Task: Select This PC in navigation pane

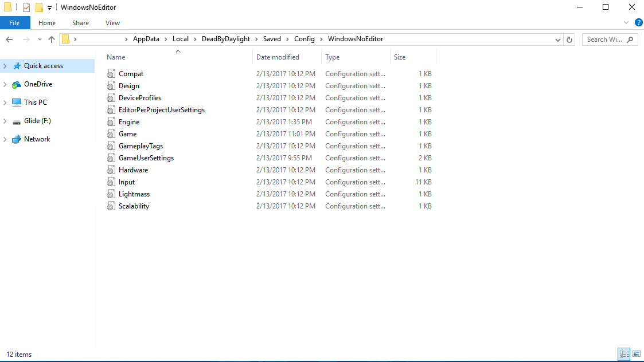Action: 36,102
